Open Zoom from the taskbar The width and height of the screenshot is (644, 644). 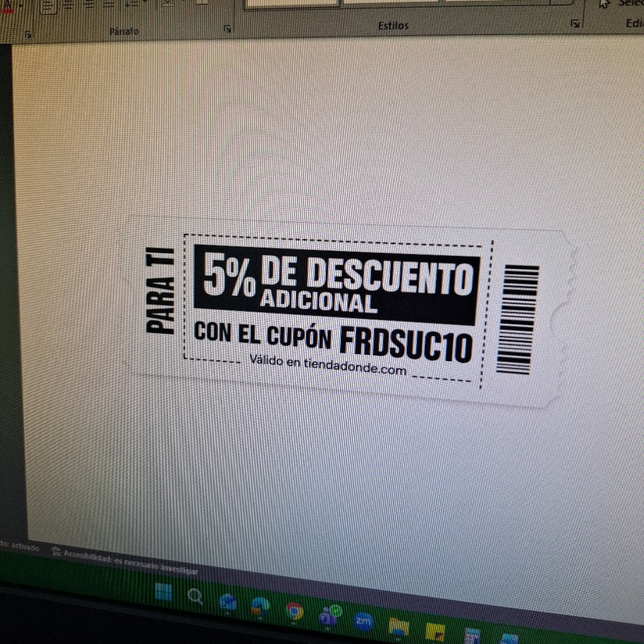[363, 621]
